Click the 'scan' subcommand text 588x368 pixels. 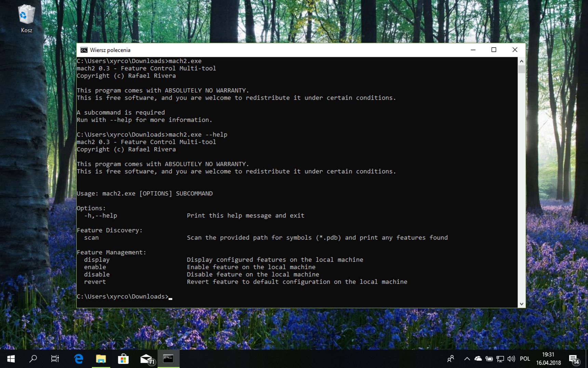pos(91,238)
